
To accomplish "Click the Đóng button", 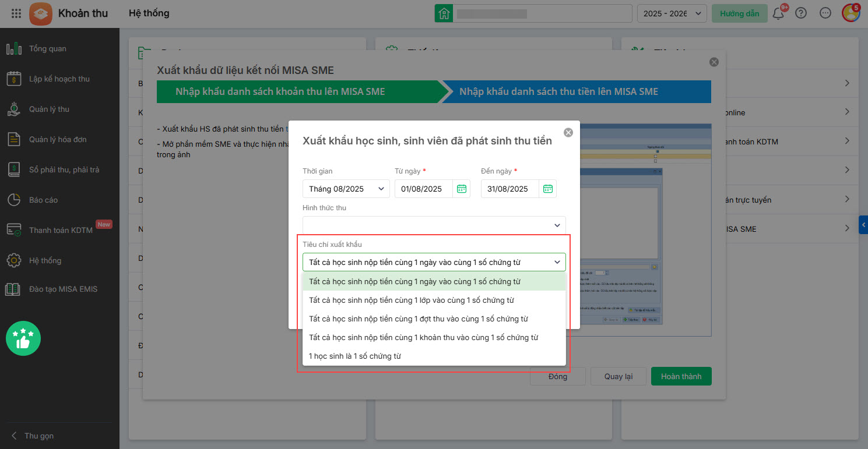I will (558, 376).
